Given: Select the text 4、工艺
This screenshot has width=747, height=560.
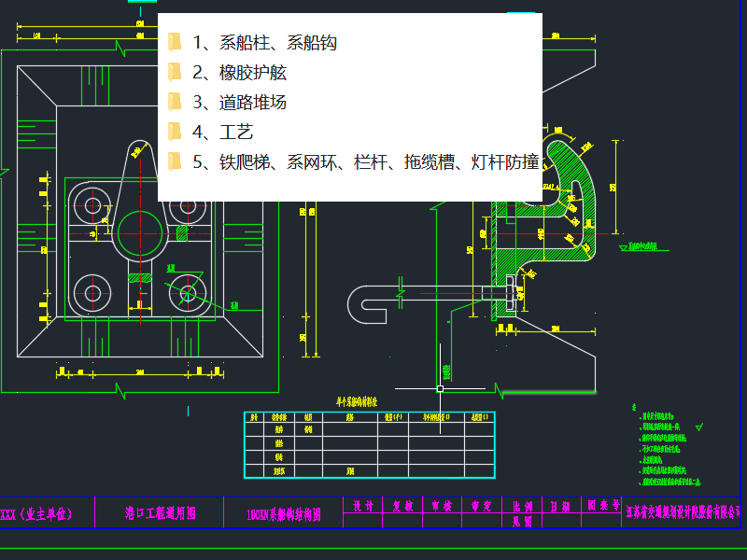Looking at the screenshot, I should [222, 132].
